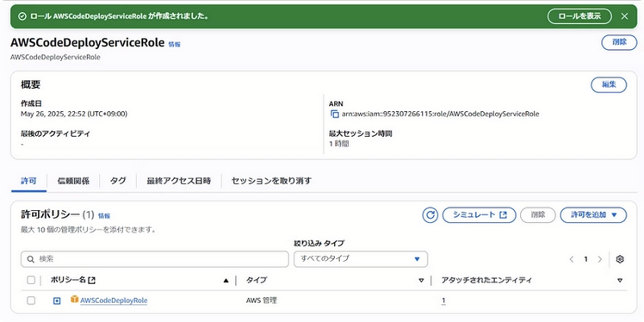The height and width of the screenshot is (322, 644).
Task: Click the AWSCodeDeployServiceRole page heading
Action: (x=88, y=43)
